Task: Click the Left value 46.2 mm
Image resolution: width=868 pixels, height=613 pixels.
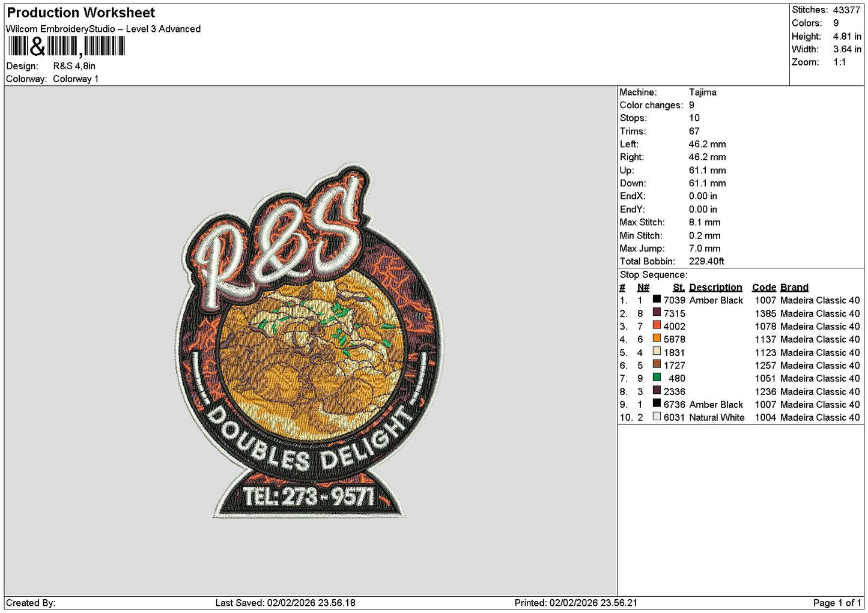Action: [x=707, y=144]
